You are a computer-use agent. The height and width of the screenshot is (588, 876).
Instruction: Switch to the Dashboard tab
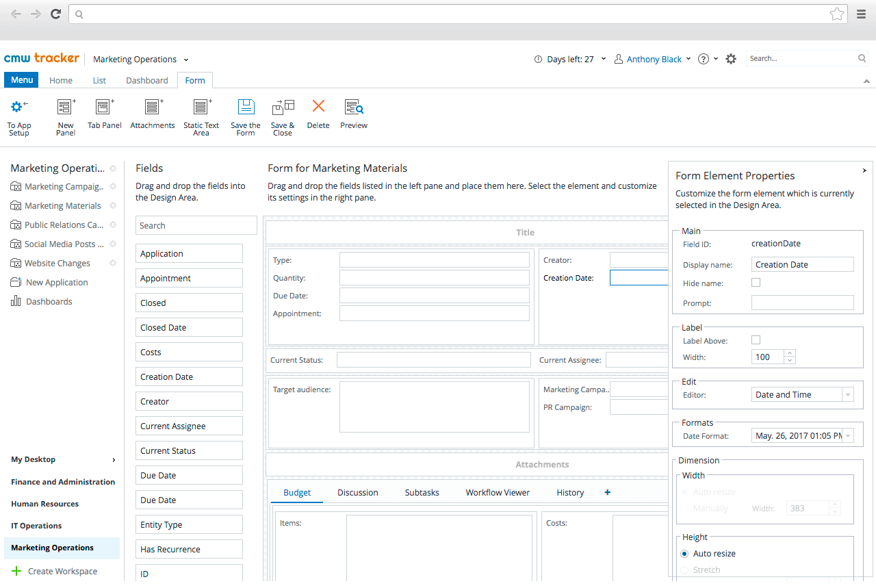[146, 80]
